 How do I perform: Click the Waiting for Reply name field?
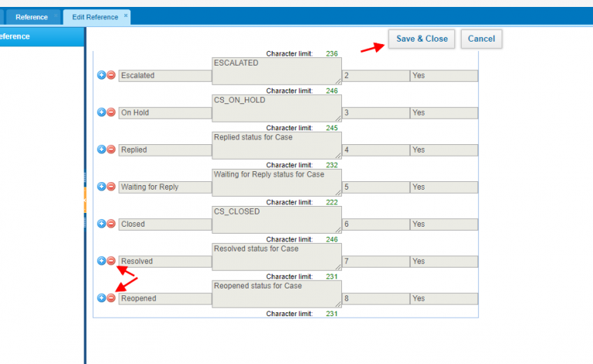click(165, 187)
